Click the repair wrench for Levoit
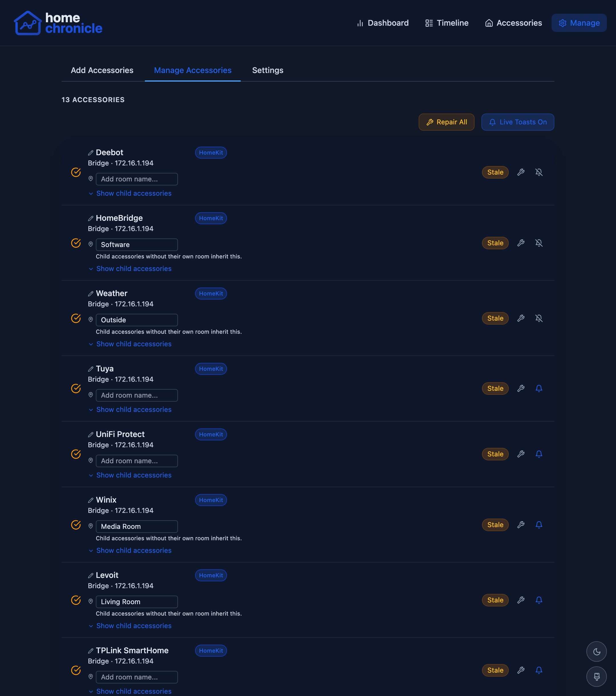Screen dimensions: 616x696 pyautogui.click(x=521, y=600)
